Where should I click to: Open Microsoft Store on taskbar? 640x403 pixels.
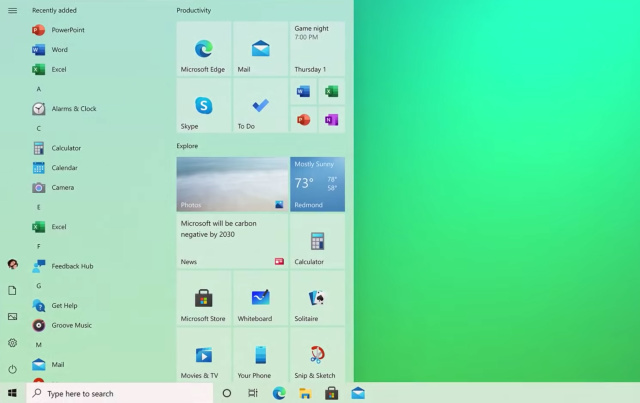(331, 393)
